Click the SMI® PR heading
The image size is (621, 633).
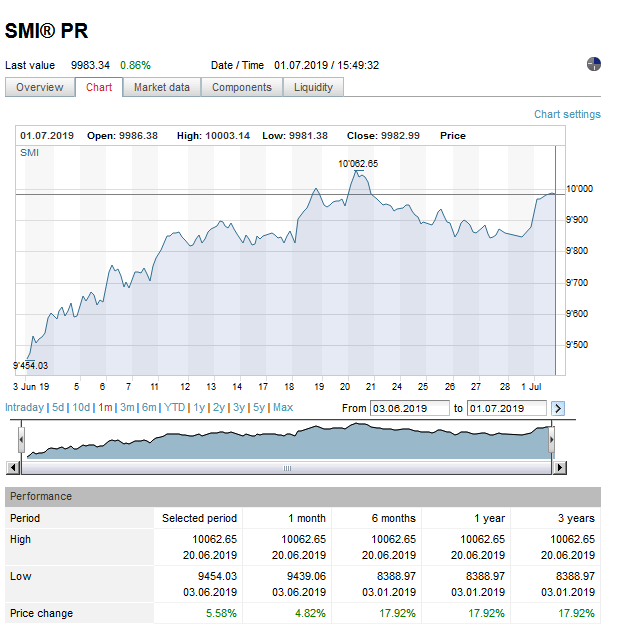pyautogui.click(x=46, y=31)
